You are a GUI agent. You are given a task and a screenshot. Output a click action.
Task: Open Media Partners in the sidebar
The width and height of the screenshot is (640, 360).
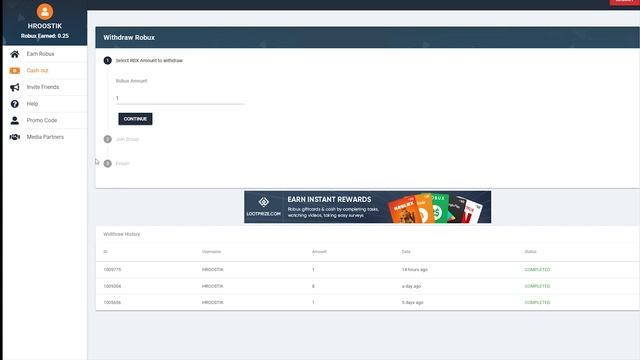click(x=45, y=137)
